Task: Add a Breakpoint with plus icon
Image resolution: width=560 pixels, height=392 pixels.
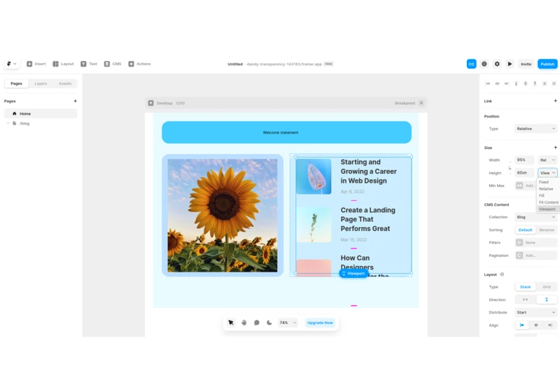Action: (x=421, y=103)
